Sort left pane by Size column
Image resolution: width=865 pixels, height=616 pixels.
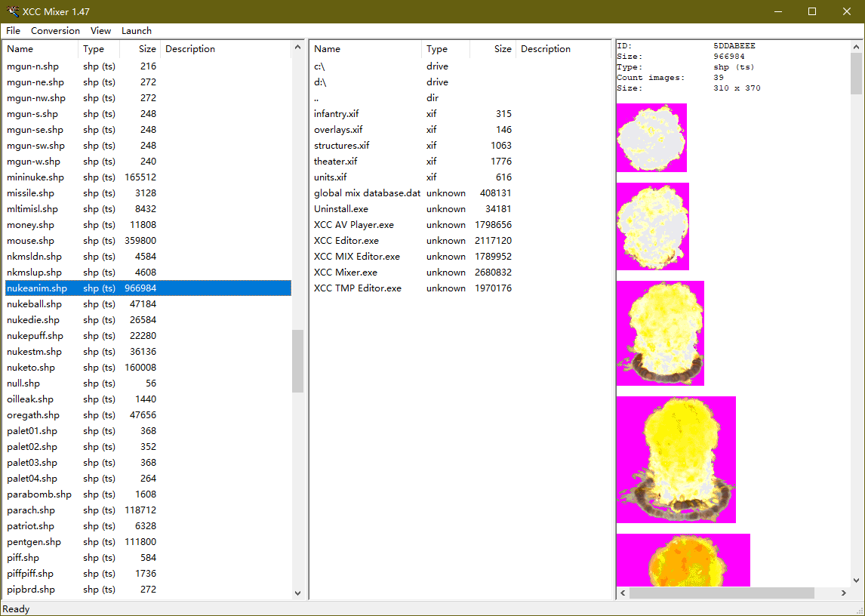tap(140, 48)
